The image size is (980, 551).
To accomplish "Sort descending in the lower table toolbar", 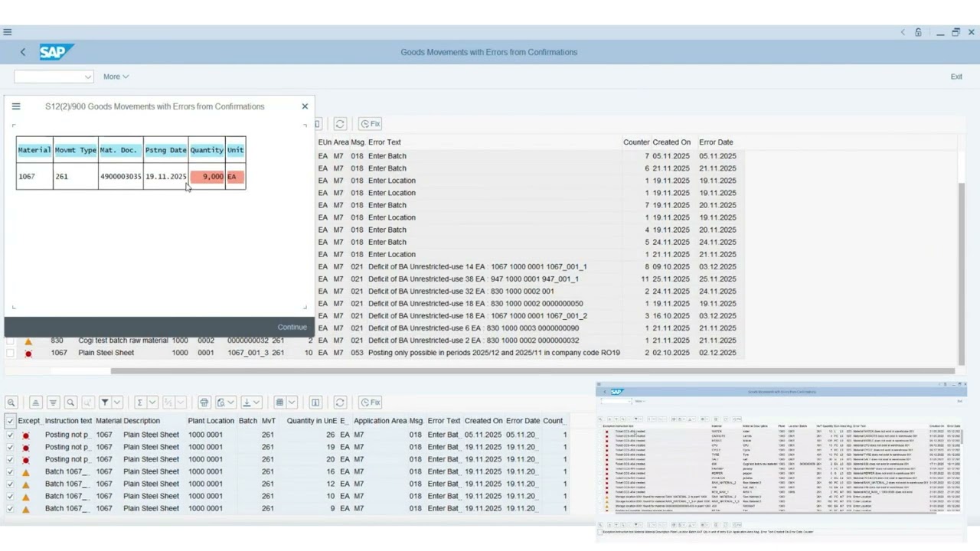I will click(x=53, y=403).
